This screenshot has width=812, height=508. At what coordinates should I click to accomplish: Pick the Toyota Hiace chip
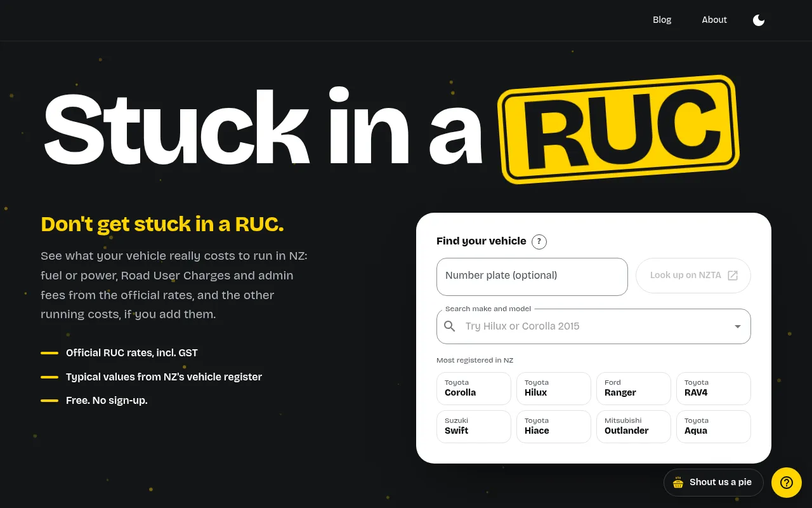(554, 427)
